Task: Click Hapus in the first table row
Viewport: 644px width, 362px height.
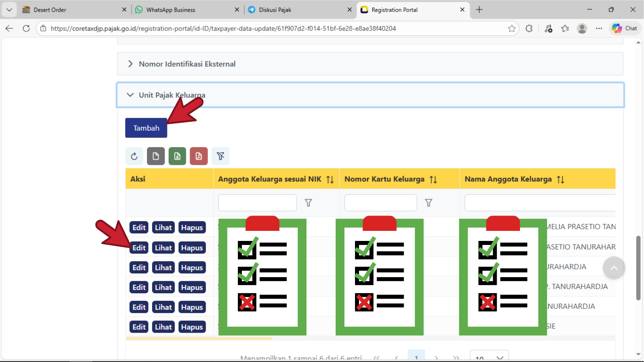Action: [192, 228]
